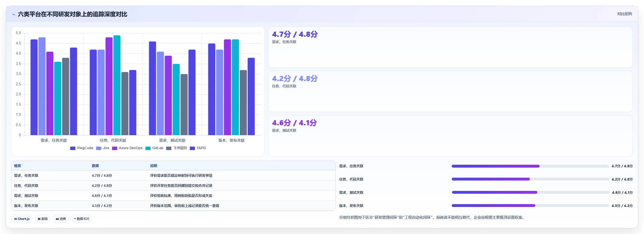
Task: Click the progress row label 版本，发布关联
Action: pos(351,206)
